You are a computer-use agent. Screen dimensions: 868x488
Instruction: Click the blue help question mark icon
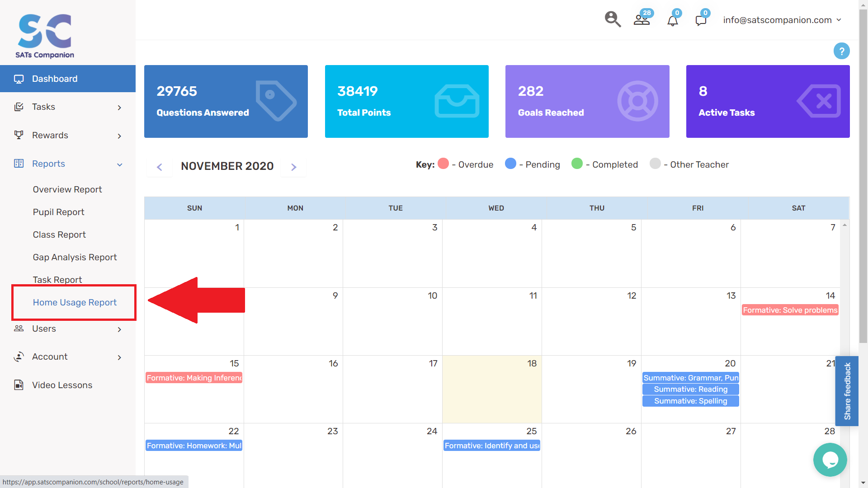click(841, 51)
